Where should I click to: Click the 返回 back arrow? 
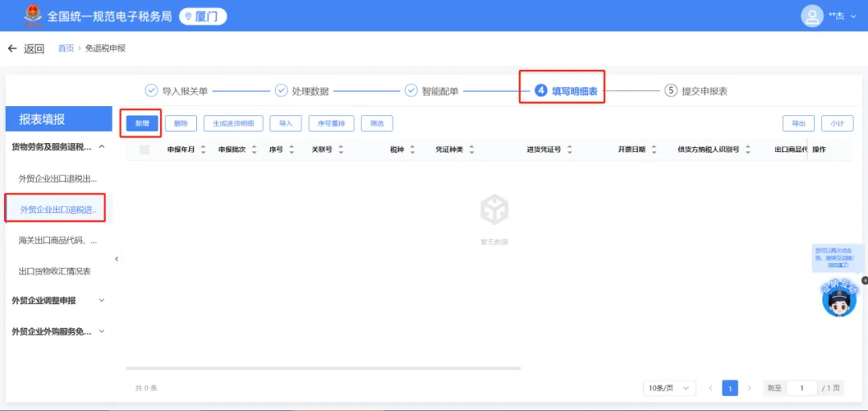[x=12, y=49]
